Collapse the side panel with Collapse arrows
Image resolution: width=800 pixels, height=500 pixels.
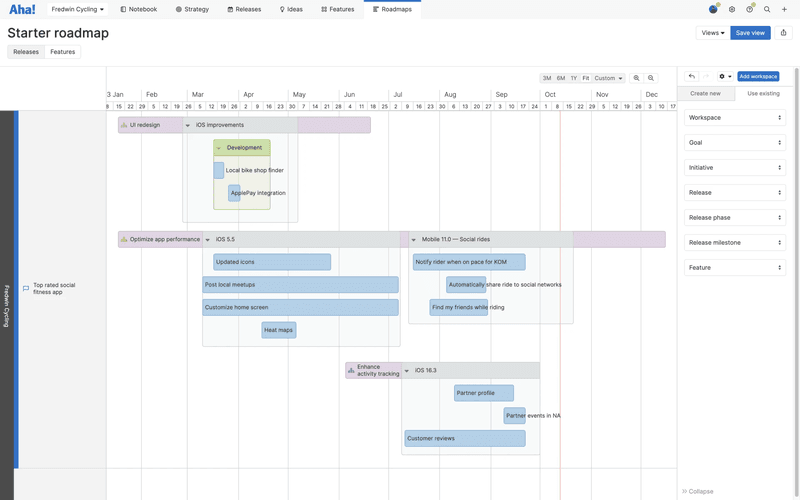pyautogui.click(x=697, y=491)
